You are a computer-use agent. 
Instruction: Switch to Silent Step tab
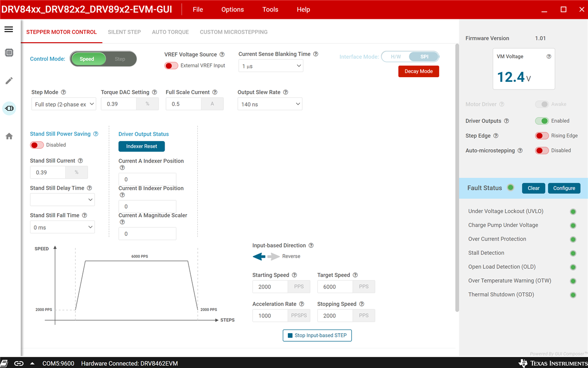click(124, 32)
